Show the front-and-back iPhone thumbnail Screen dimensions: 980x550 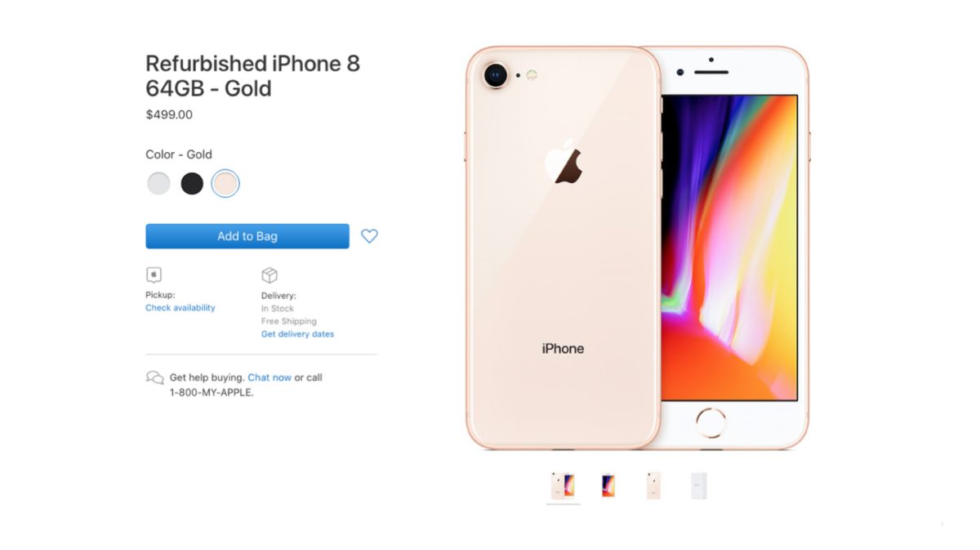tap(563, 485)
